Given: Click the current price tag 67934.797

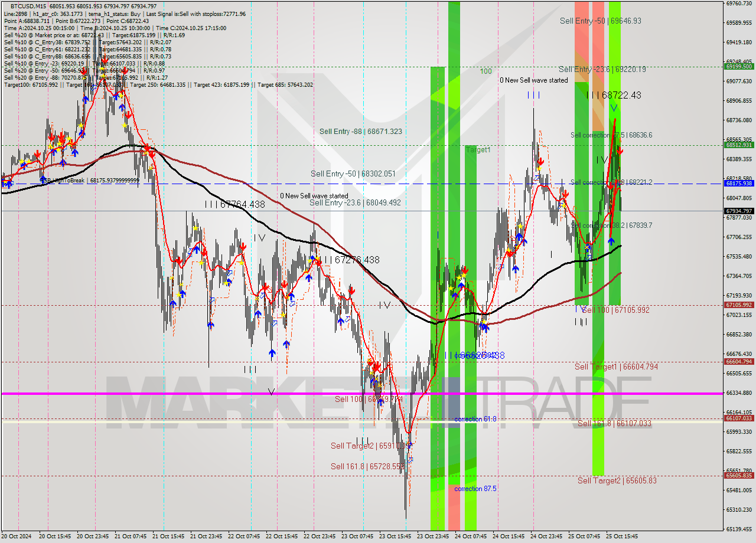Looking at the screenshot, I should (739, 211).
